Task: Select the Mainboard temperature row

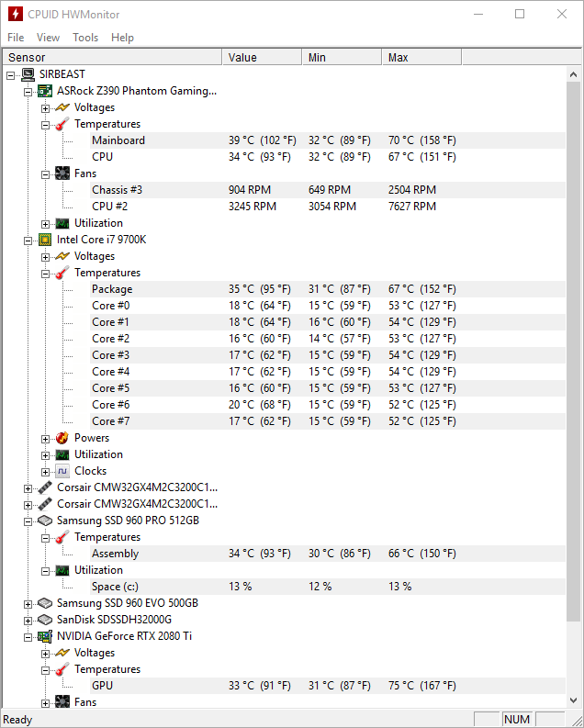Action: tap(328, 140)
